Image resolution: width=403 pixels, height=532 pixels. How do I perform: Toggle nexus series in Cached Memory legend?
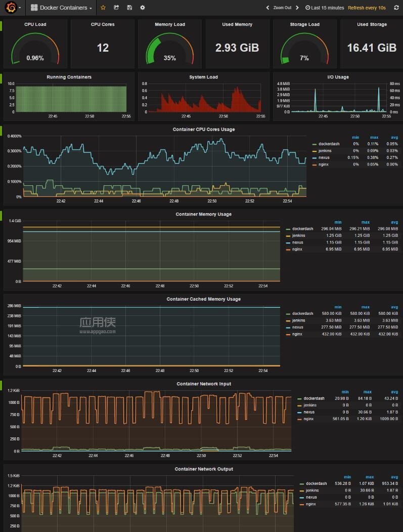point(298,327)
